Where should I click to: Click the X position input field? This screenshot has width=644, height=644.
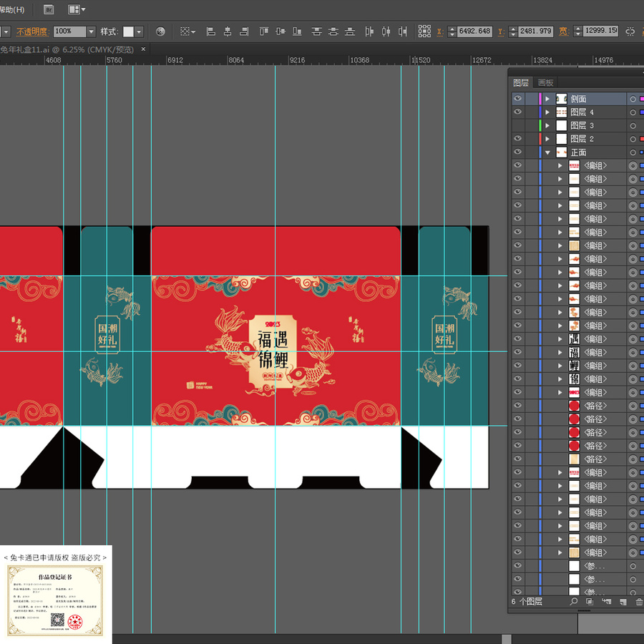pyautogui.click(x=475, y=31)
